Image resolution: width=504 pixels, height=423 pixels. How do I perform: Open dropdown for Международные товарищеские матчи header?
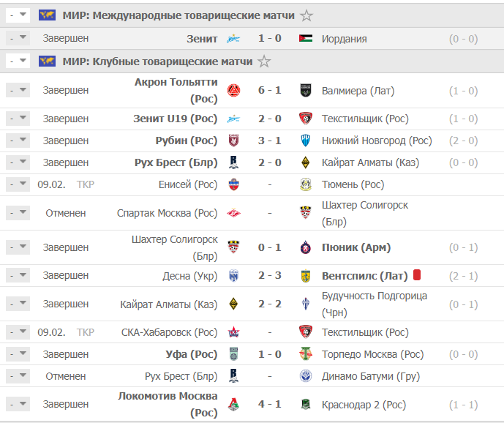(18, 15)
